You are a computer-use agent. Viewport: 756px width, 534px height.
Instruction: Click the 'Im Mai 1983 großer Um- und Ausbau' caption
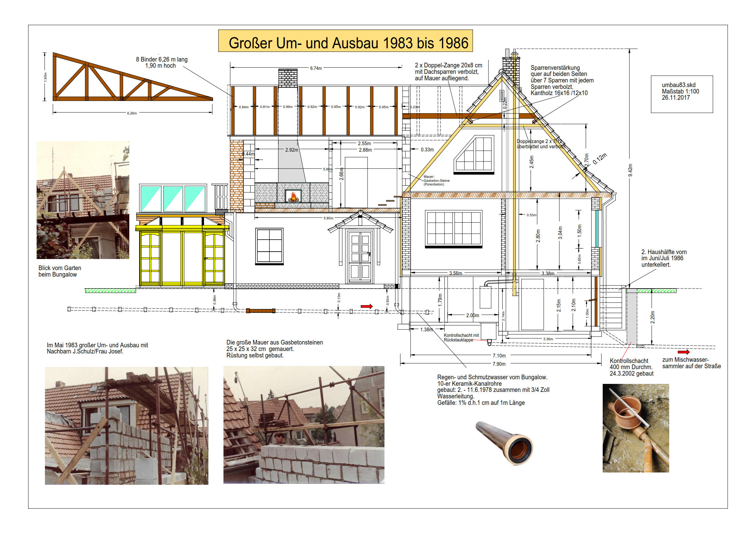[97, 348]
